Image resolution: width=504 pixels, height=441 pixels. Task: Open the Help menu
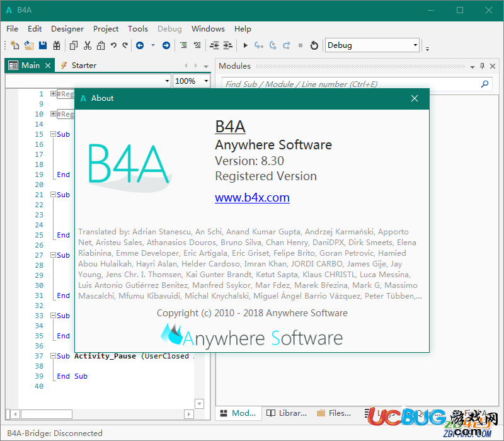pos(243,29)
